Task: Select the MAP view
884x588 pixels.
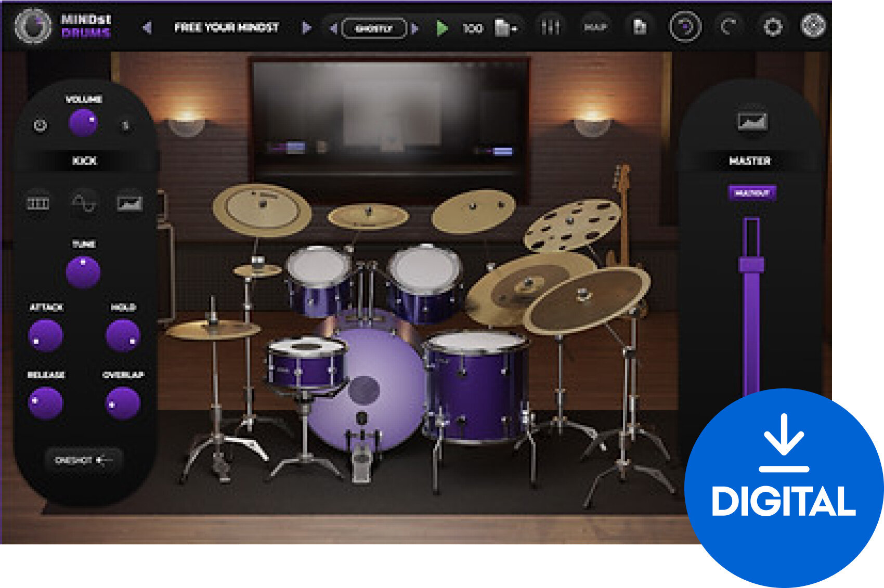Action: (595, 27)
